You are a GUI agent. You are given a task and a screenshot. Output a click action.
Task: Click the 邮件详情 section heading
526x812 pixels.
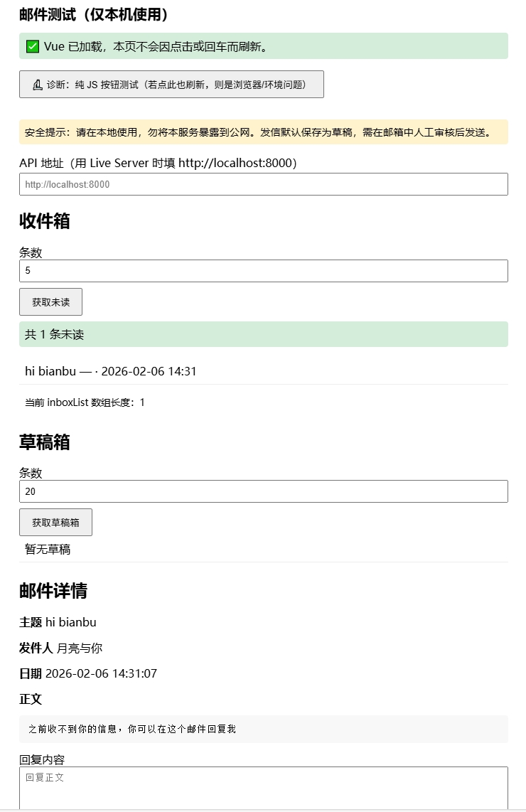[53, 591]
